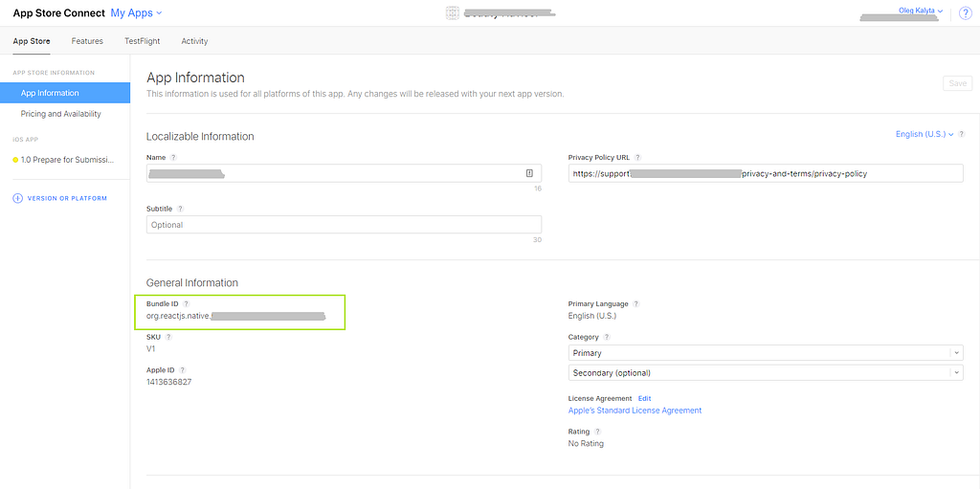Change the English (U.S.) language selector
Screen dimensions: 980x489
pyautogui.click(x=924, y=134)
